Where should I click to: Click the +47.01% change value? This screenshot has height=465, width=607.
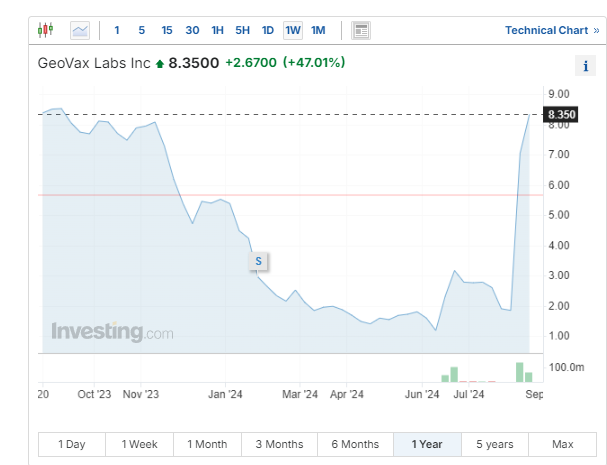pyautogui.click(x=314, y=62)
